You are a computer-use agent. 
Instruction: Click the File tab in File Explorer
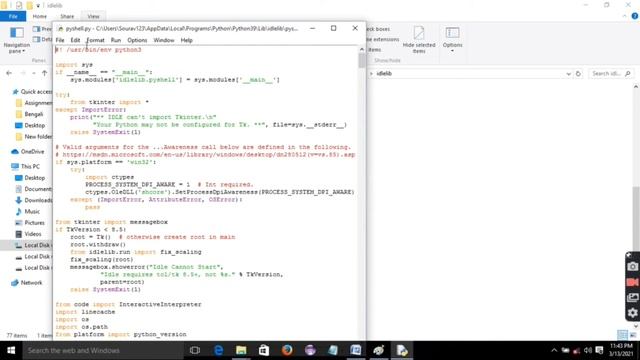(x=13, y=16)
